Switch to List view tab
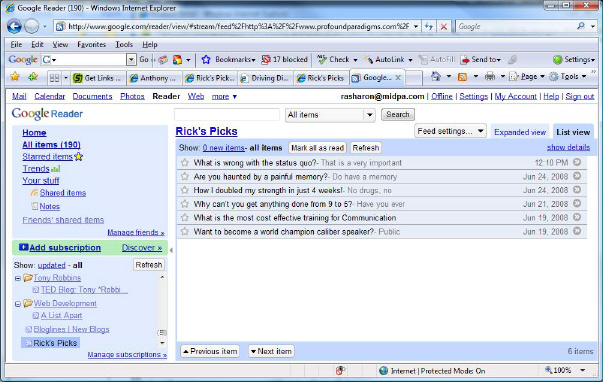Image resolution: width=603 pixels, height=382 pixels. (573, 132)
